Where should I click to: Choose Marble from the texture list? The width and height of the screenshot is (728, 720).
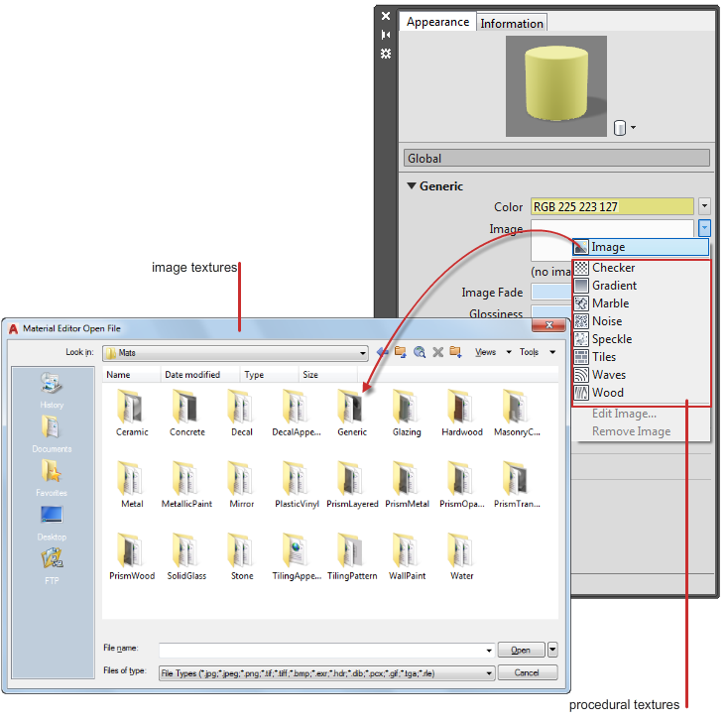[610, 303]
